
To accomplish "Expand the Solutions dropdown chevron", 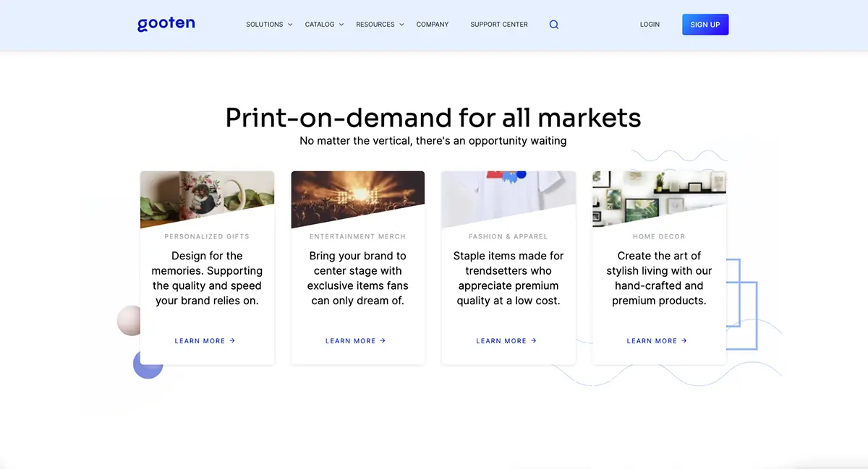I will tap(290, 25).
